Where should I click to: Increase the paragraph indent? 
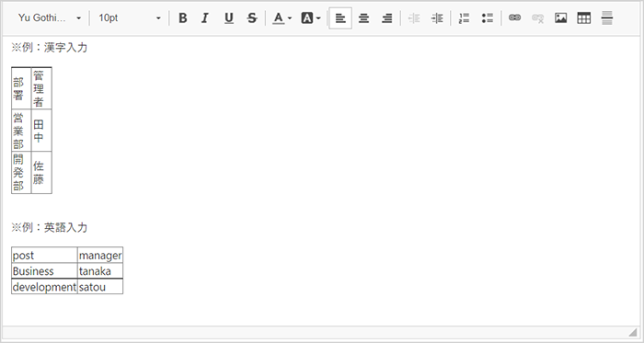pos(437,18)
